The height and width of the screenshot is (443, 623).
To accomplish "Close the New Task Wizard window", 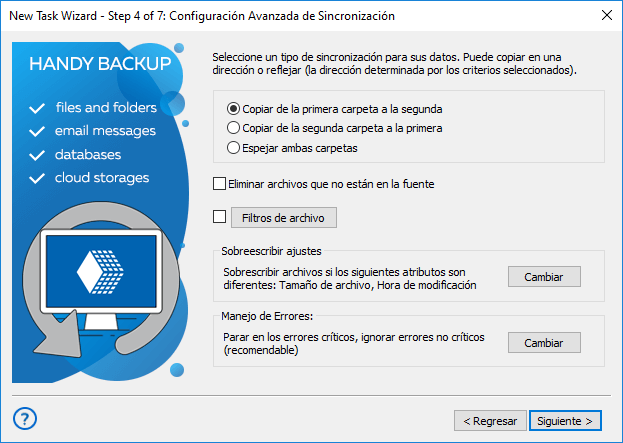I will pos(605,15).
